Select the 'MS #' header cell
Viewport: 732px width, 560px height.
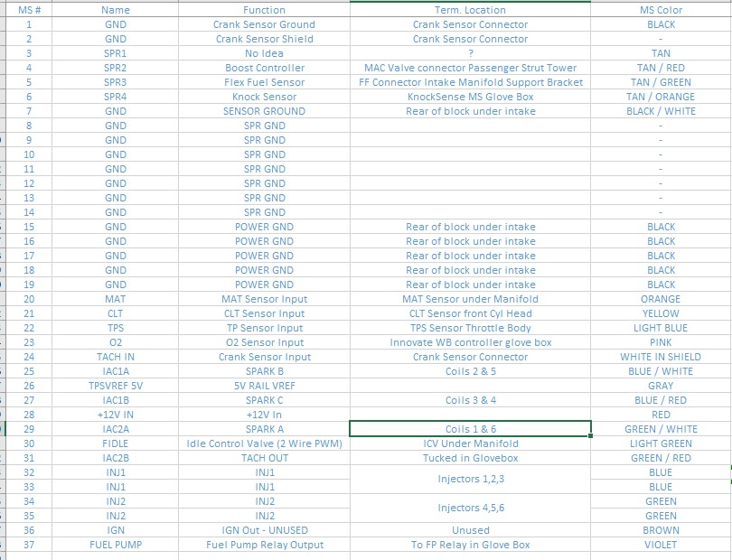point(29,10)
